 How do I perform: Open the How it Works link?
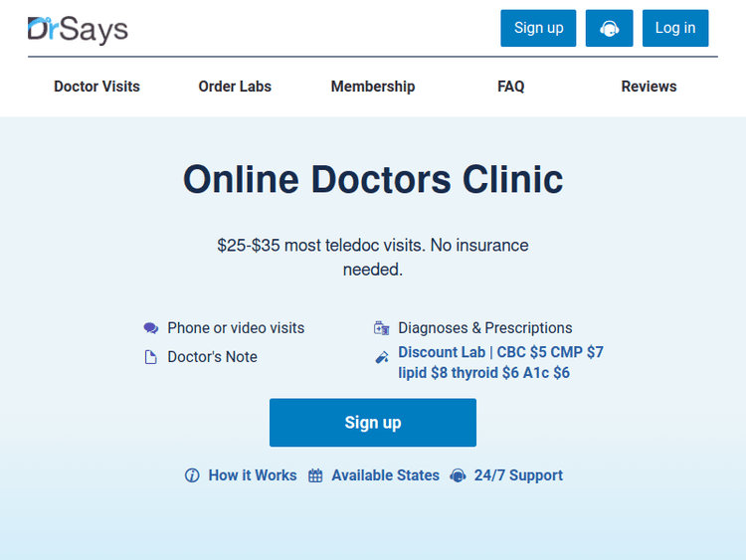[x=253, y=475]
